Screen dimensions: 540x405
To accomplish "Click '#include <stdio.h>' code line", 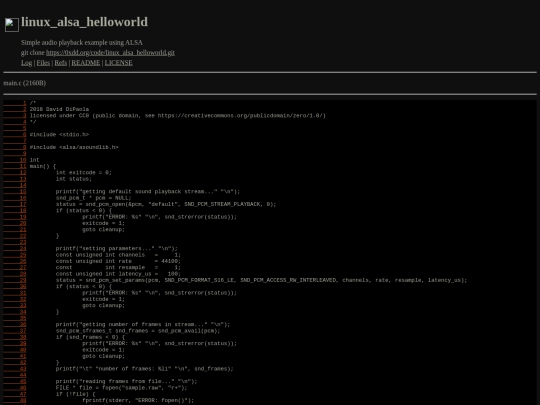I will (x=59, y=135).
